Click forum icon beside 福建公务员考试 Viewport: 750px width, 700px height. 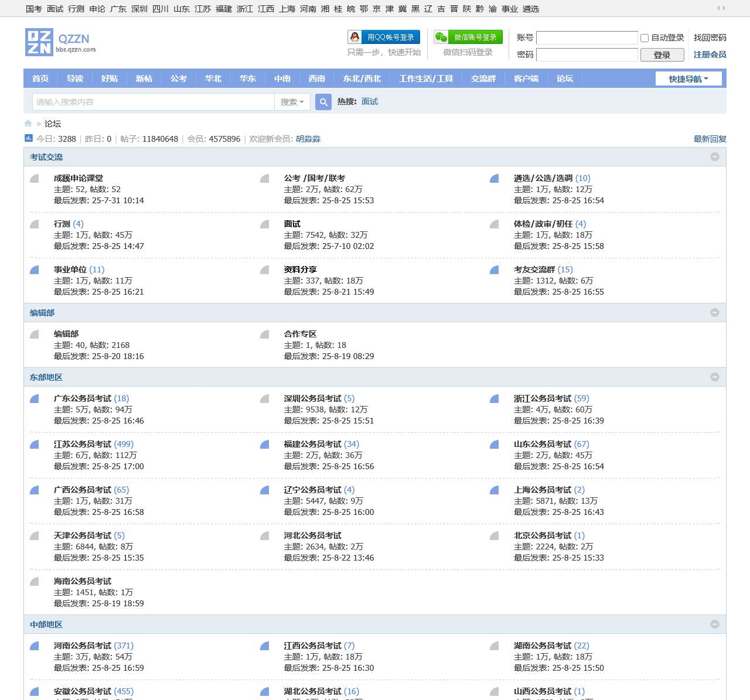[265, 445]
